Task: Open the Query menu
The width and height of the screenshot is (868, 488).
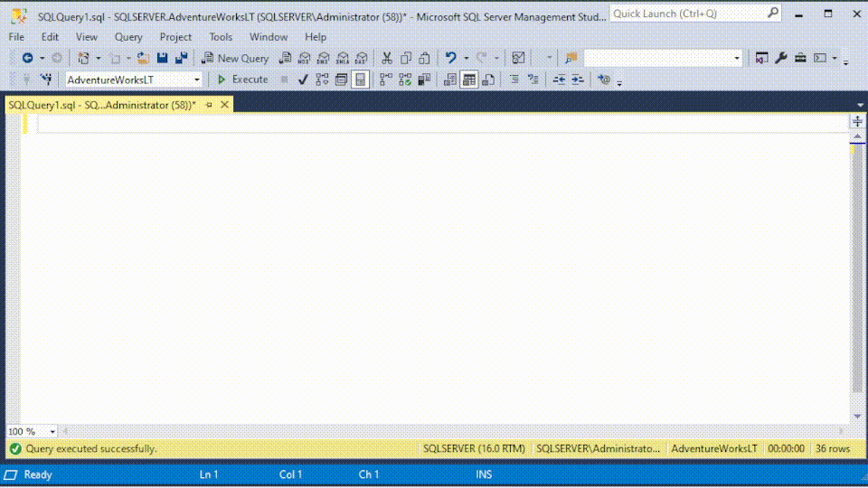Action: point(128,37)
